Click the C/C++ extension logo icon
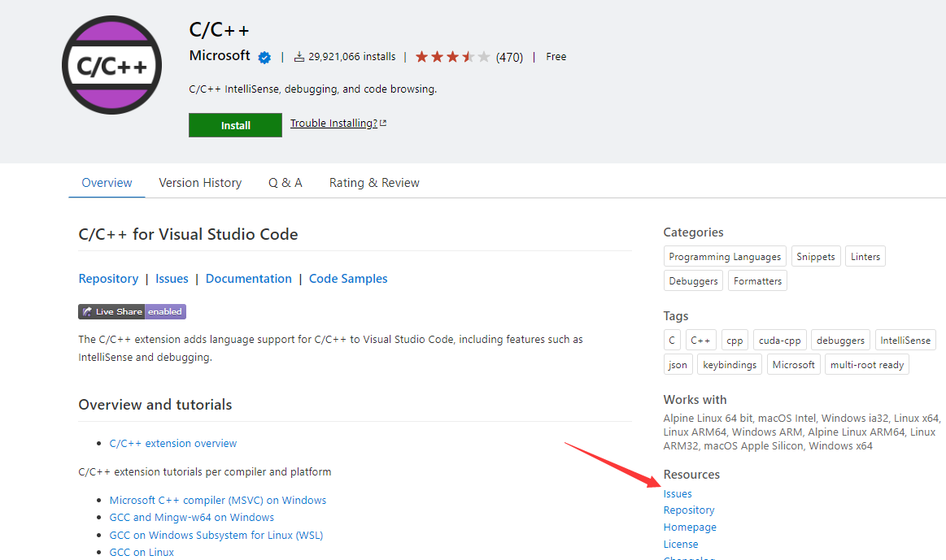Viewport: 946px width, 560px height. [111, 65]
